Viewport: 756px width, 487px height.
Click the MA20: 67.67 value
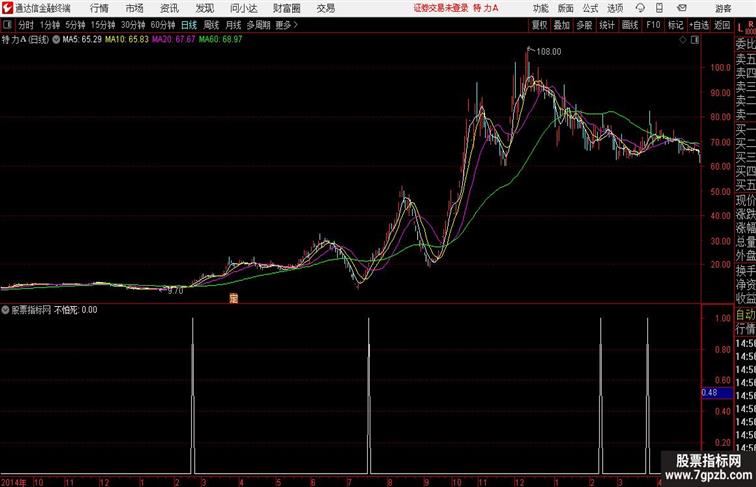pos(174,40)
